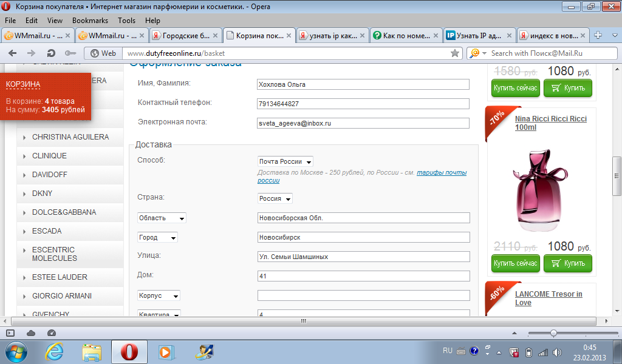
Task: Close the Городские б... tab
Action: [216, 36]
